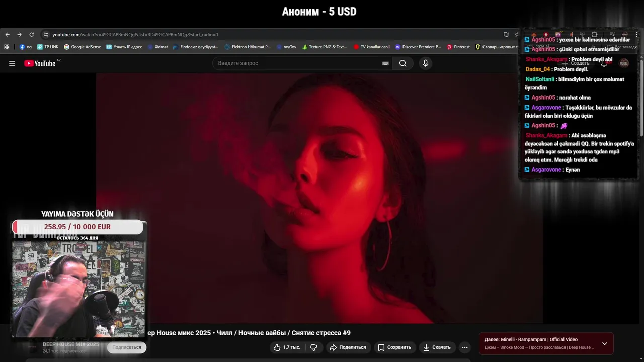Open the DEEP HOUSE MIX 2025 channel name
This screenshot has height=362, width=644.
click(x=70, y=344)
